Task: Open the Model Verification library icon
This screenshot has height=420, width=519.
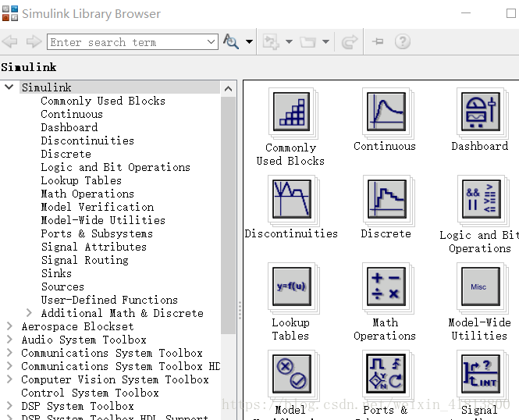Action: pyautogui.click(x=291, y=374)
